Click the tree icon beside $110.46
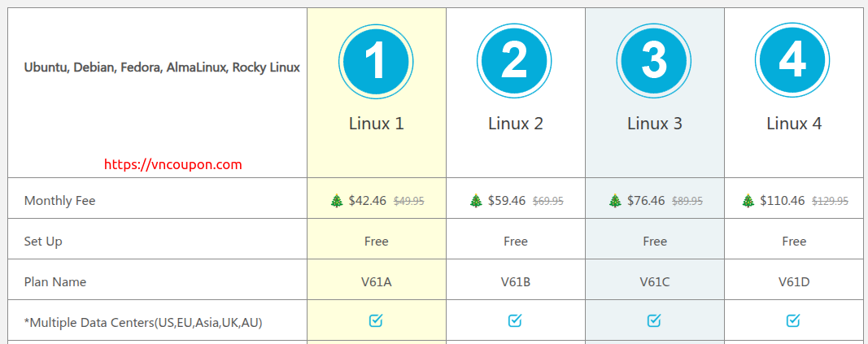 click(x=748, y=201)
